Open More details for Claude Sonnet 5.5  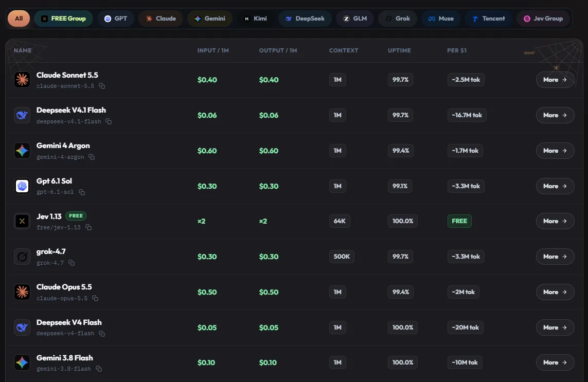[x=555, y=80]
